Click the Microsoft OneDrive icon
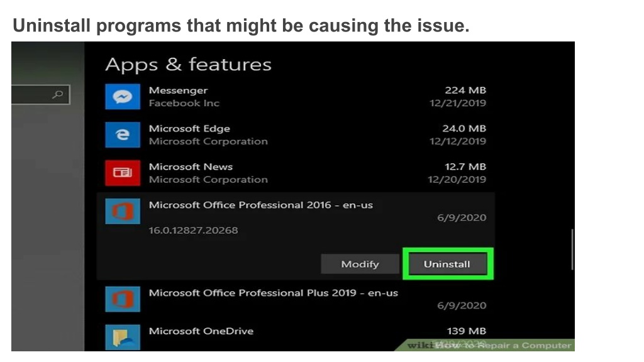 [123, 337]
